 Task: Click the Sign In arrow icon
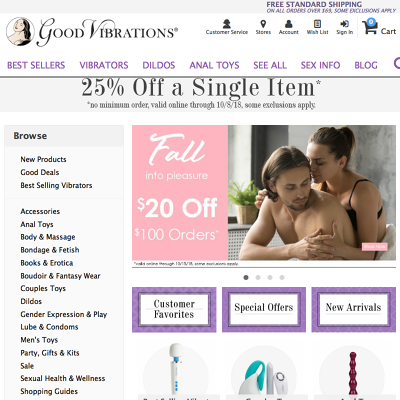pyautogui.click(x=344, y=24)
